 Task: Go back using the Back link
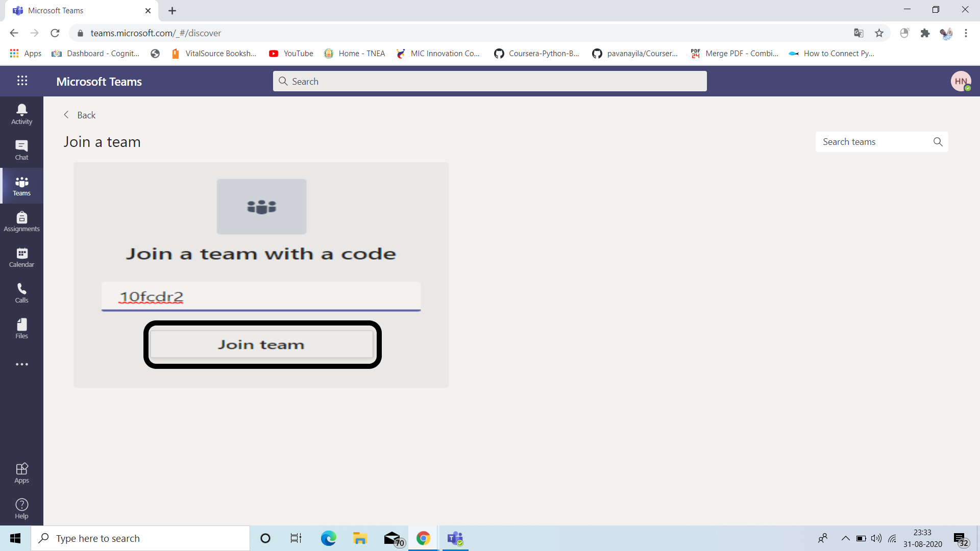point(79,115)
